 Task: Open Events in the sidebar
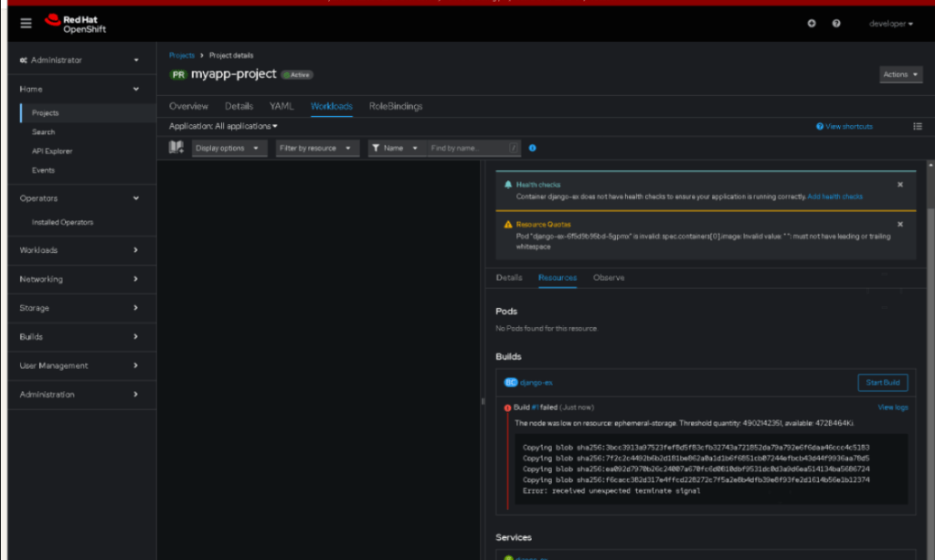pos(43,170)
